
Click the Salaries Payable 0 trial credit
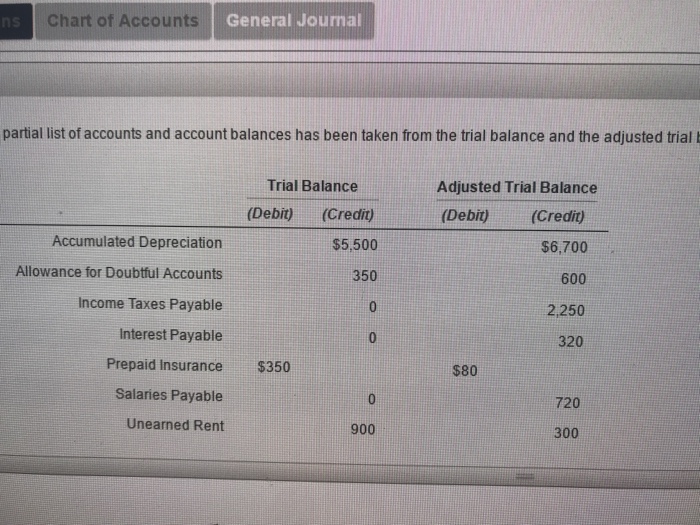(x=372, y=399)
